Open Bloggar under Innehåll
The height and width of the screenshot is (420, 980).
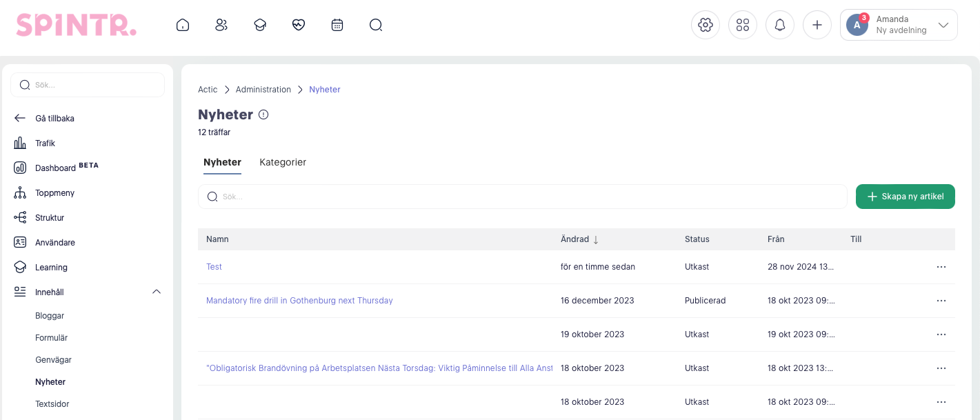pyautogui.click(x=50, y=316)
